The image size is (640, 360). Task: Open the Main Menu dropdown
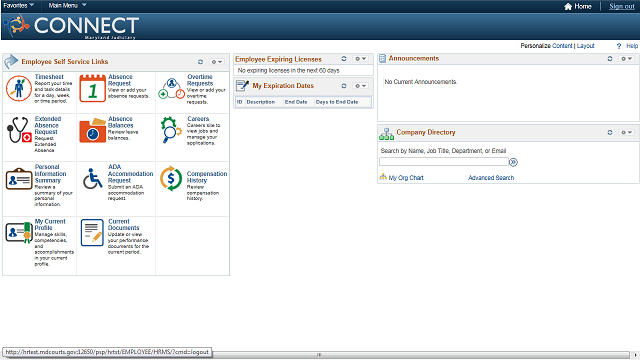tap(67, 5)
